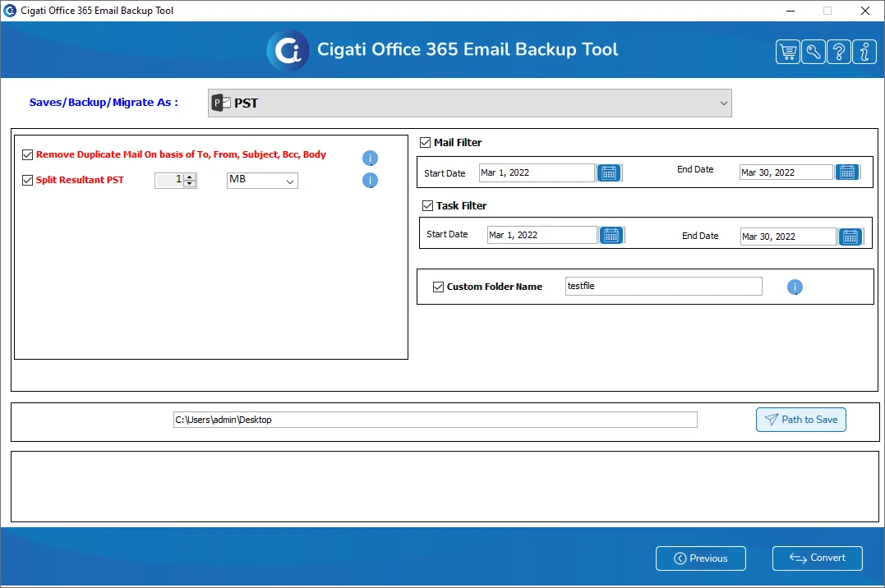Focus the Task Filter End Date field

tap(788, 237)
